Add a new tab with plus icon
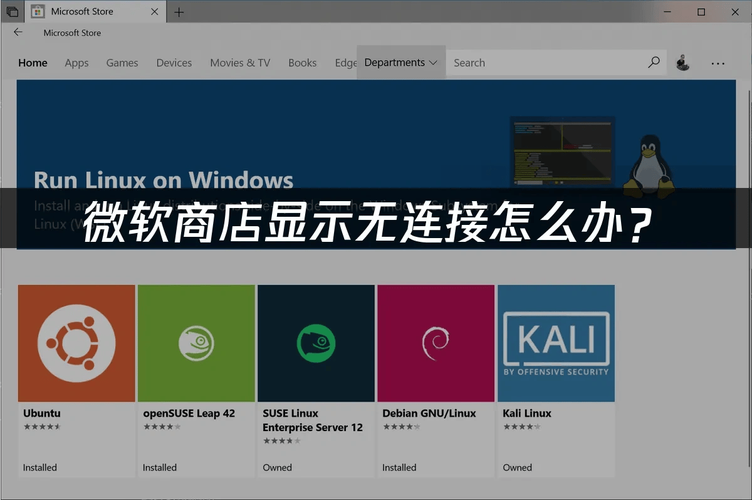Viewport: 752px width, 500px height. point(179,12)
